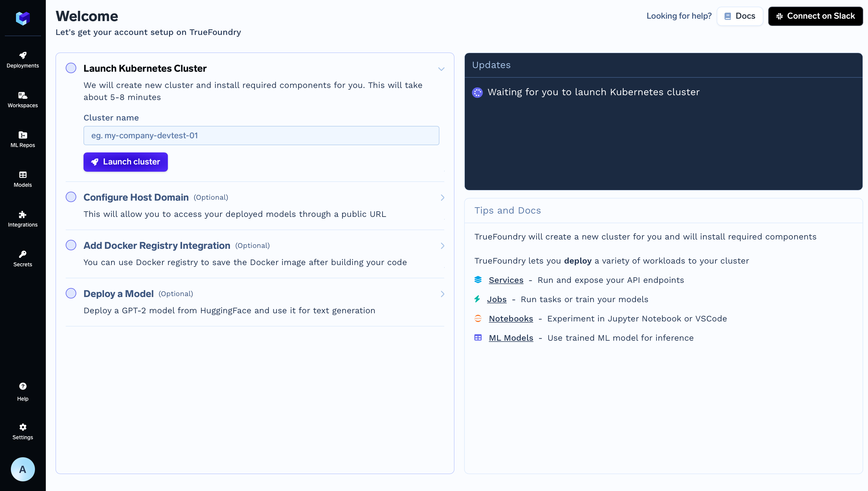Open the Docs button
Viewport: 868px width, 491px height.
[740, 16]
